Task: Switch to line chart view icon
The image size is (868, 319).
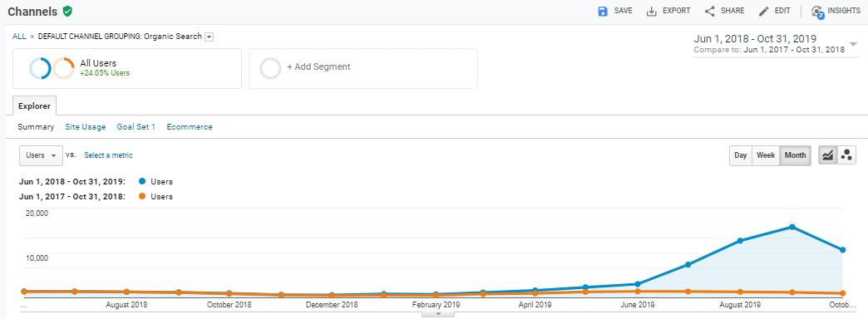Action: click(827, 155)
